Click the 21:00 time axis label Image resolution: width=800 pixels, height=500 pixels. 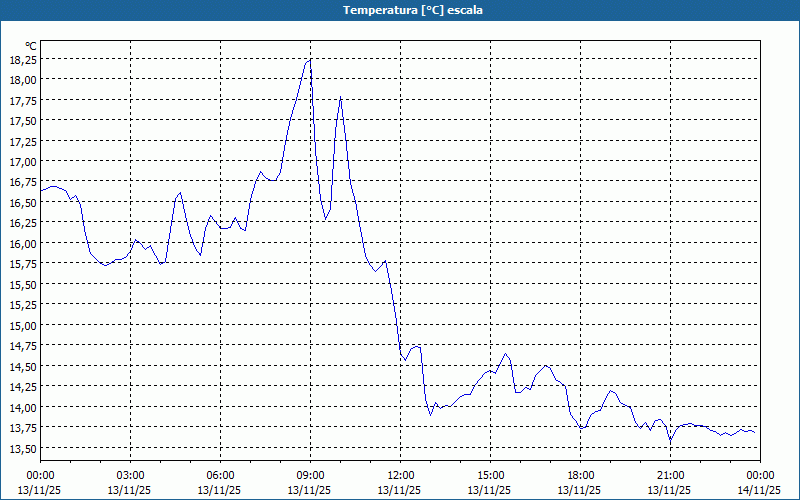670,476
